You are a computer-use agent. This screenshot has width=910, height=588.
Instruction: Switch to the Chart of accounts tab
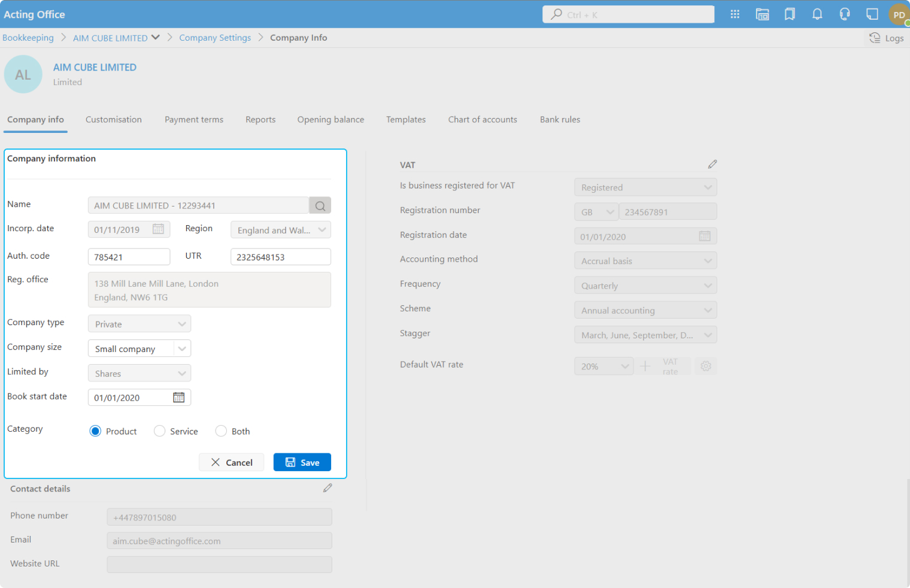click(482, 120)
